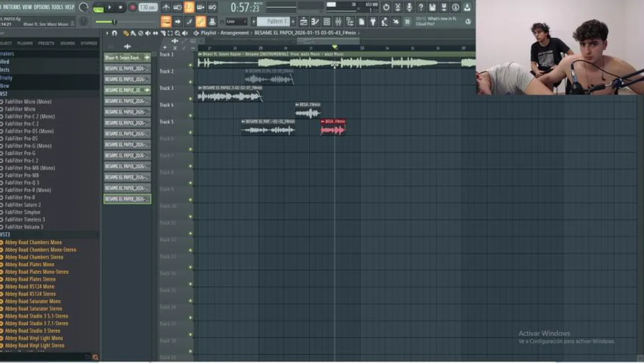Image resolution: width=644 pixels, height=363 pixels.
Task: Click the step edit arrow icon
Action: pyautogui.click(x=177, y=22)
